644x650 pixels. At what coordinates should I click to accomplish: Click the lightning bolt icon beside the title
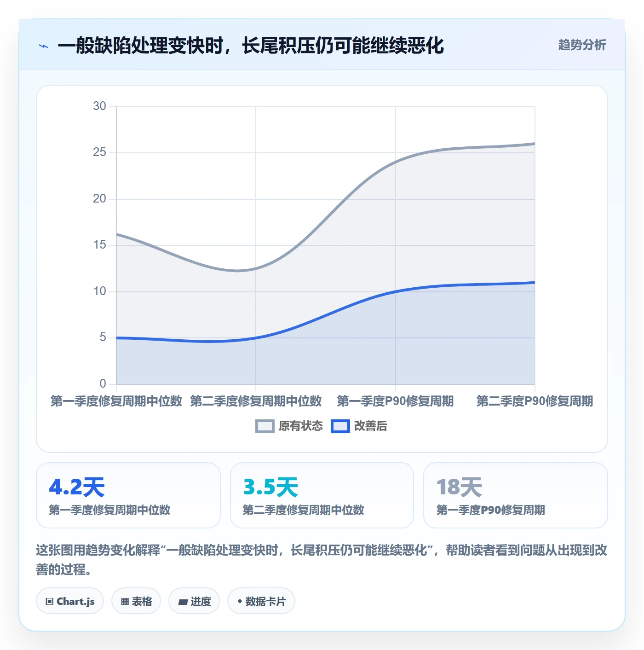point(44,46)
